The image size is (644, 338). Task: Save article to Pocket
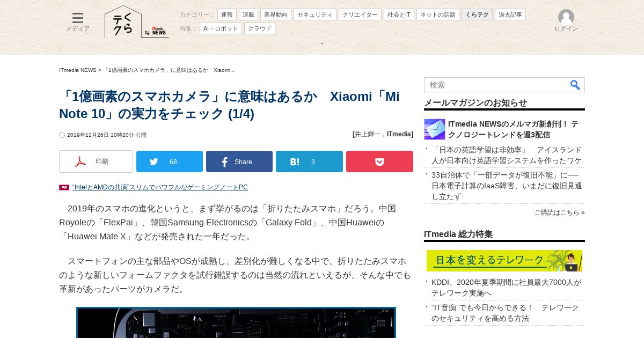click(379, 161)
